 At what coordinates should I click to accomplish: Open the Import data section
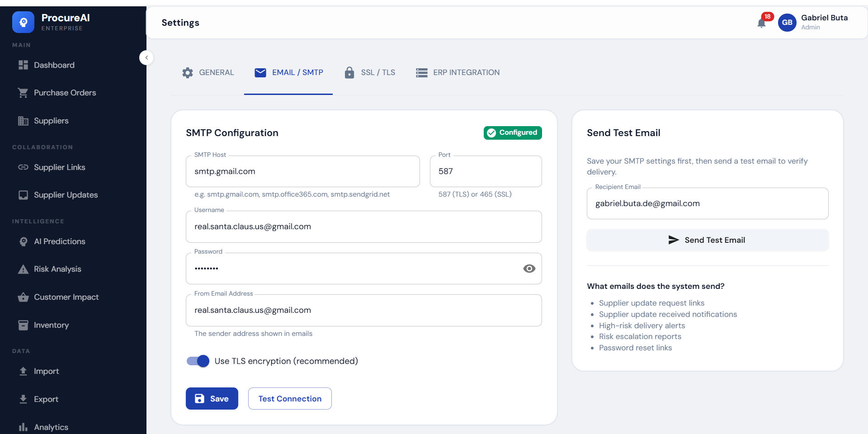click(46, 371)
